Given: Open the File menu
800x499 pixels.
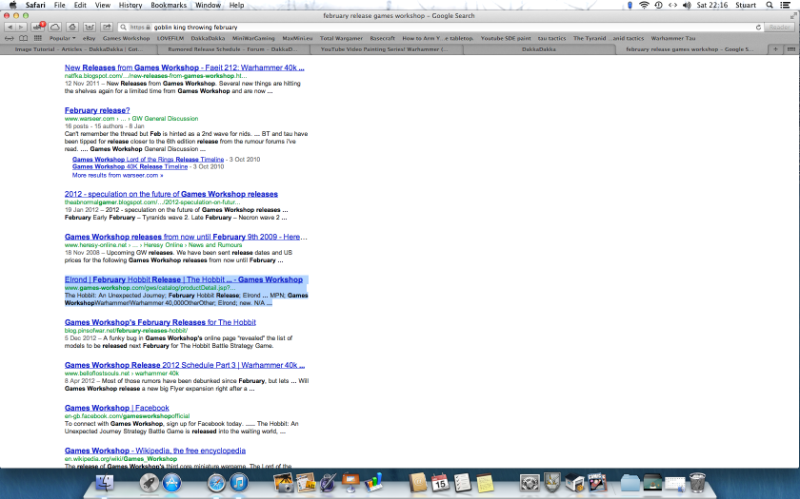Looking at the screenshot, I should [x=60, y=5].
